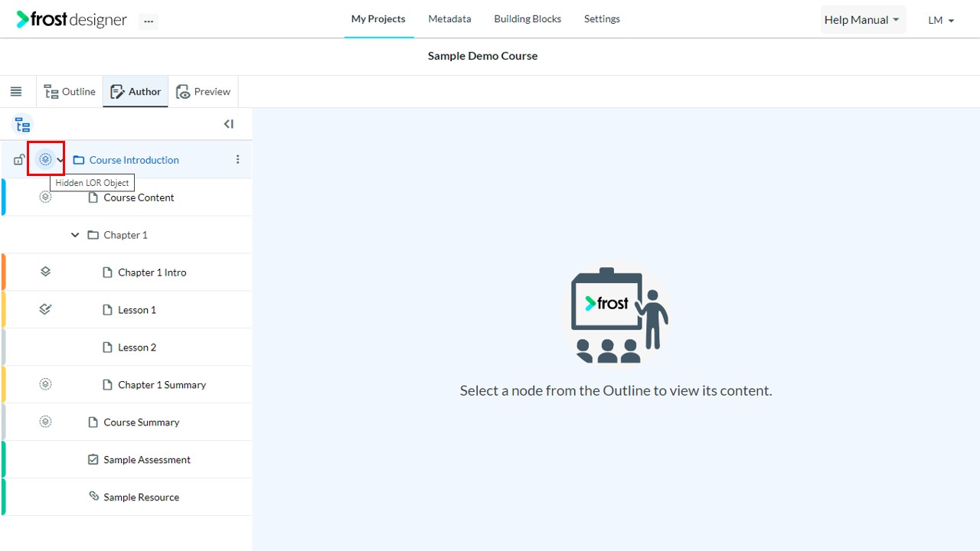Switch to the Preview tab
The image size is (980, 551).
pos(204,92)
